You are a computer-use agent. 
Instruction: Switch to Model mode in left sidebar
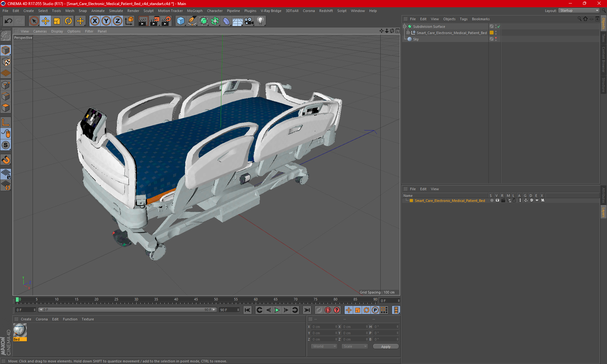(6, 51)
